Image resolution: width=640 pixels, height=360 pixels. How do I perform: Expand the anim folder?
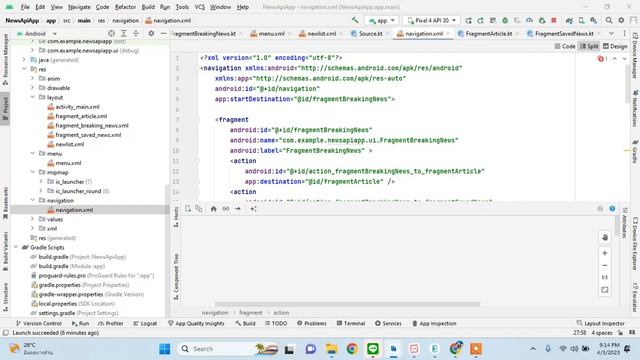(32, 78)
